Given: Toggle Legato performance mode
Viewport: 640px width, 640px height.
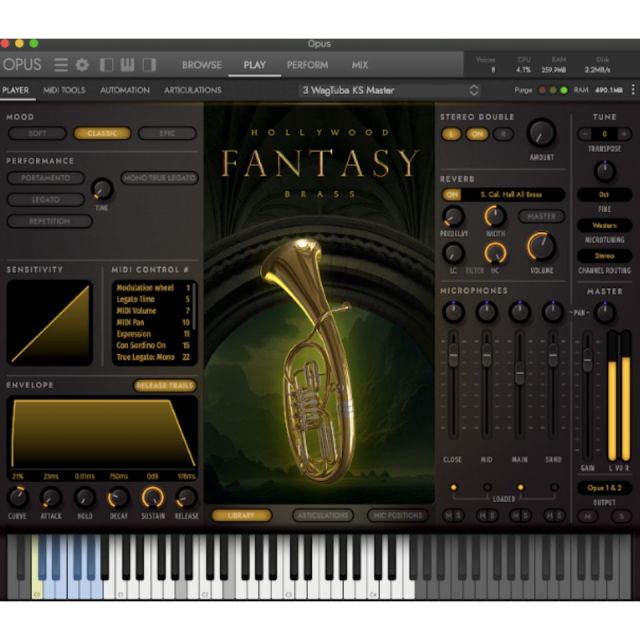Looking at the screenshot, I should [46, 200].
